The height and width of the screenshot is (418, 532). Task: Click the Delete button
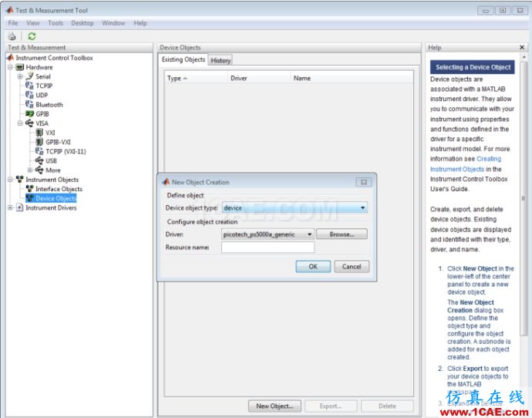[x=387, y=406]
